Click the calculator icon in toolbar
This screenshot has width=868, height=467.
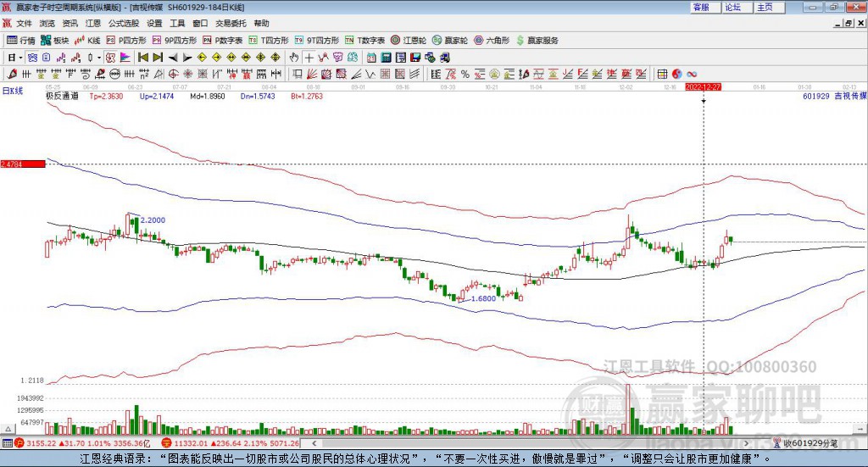(386, 57)
